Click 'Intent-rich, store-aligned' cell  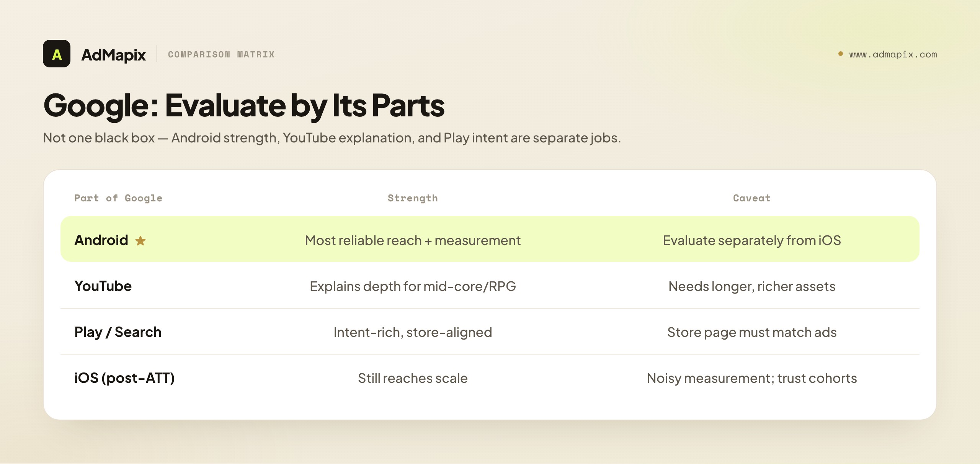click(x=413, y=332)
